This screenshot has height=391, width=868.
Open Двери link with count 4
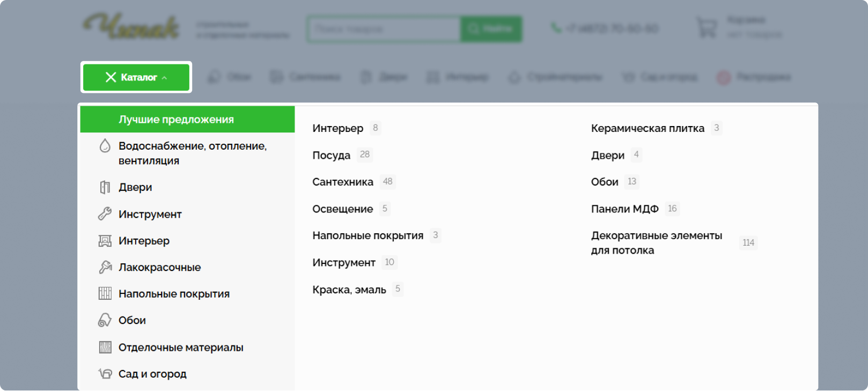608,155
